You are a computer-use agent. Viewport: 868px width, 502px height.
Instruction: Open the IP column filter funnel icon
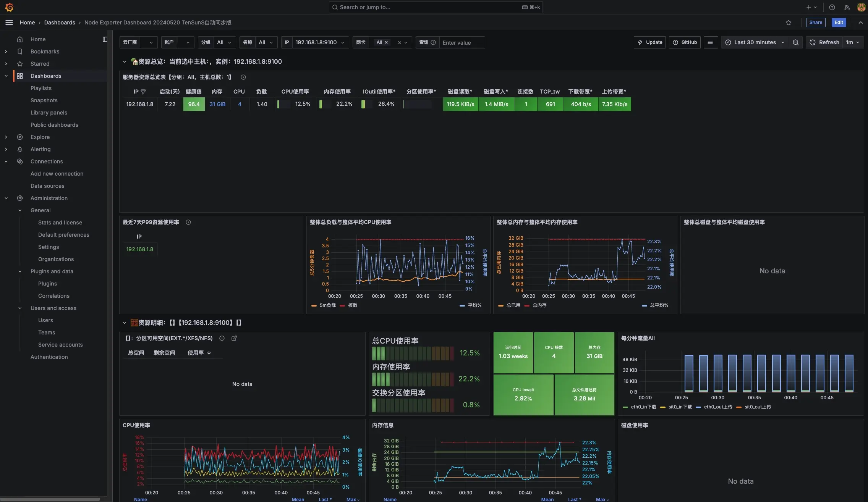pos(143,92)
